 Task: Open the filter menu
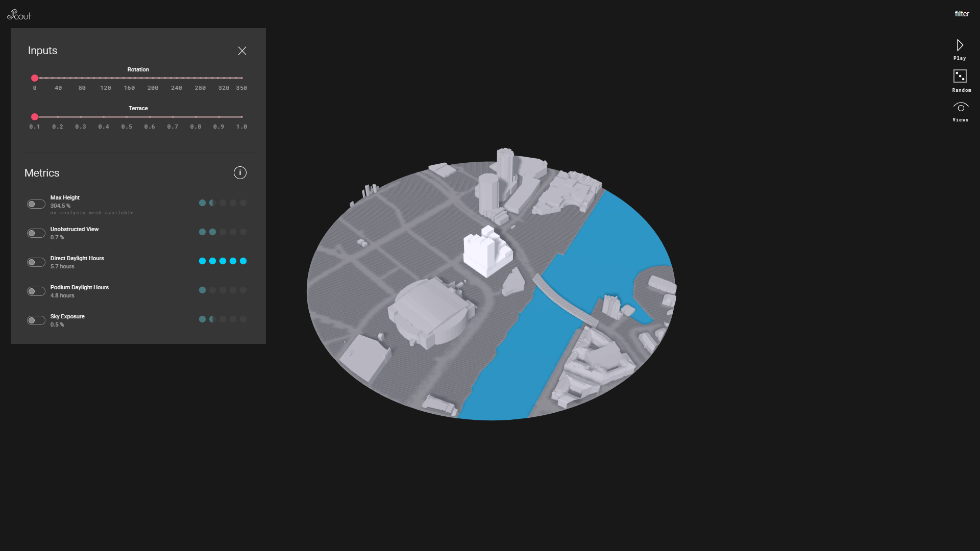pos(962,14)
